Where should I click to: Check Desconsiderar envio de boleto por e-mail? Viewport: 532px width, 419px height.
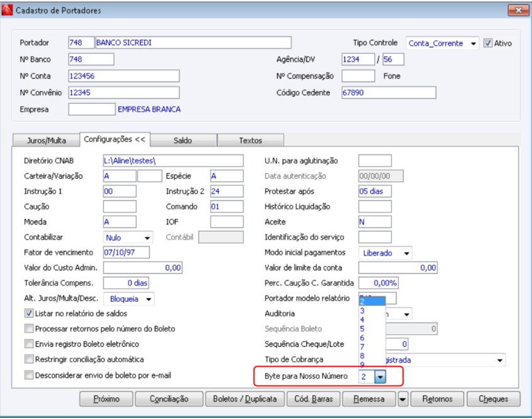(x=29, y=375)
